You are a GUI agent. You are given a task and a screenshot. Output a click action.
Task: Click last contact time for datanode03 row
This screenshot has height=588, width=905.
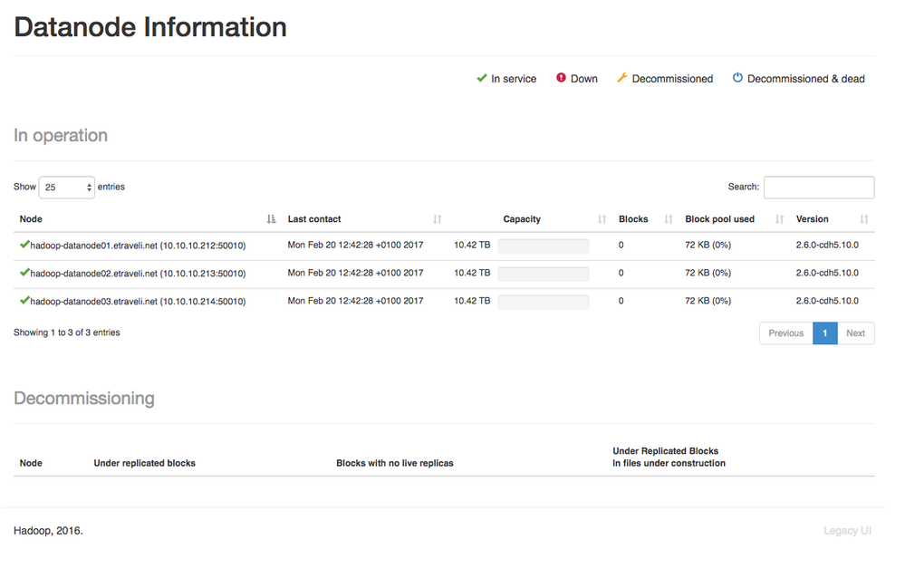click(x=355, y=301)
